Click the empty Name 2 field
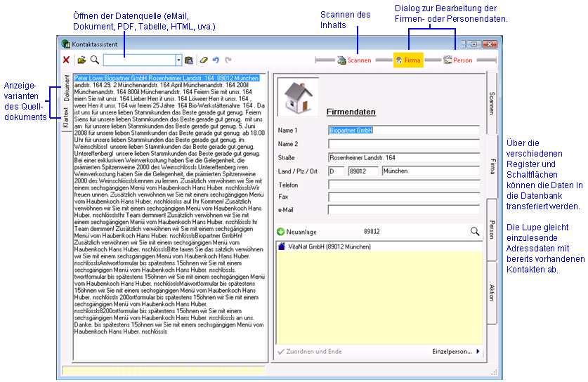Image resolution: width=588 pixels, height=382 pixels. (404, 144)
